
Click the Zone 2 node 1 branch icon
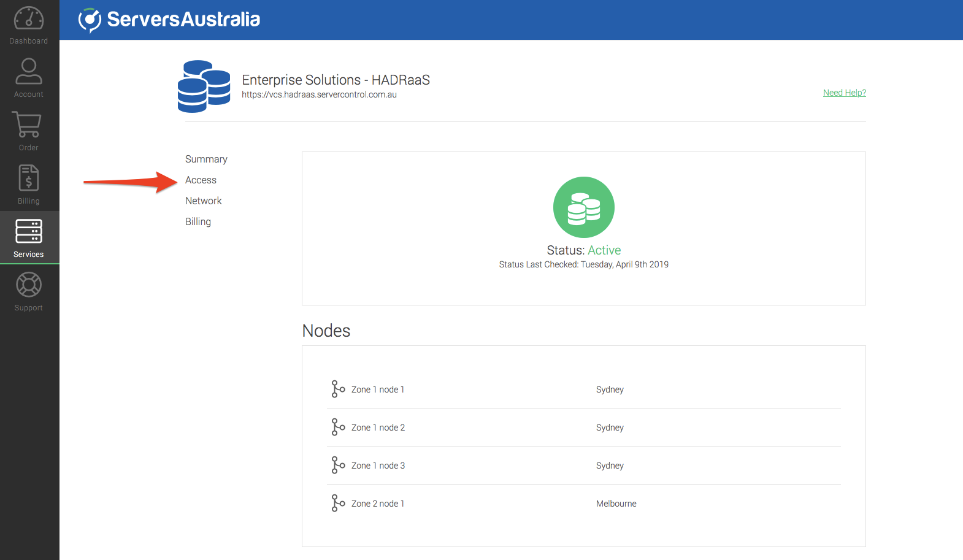click(x=338, y=503)
